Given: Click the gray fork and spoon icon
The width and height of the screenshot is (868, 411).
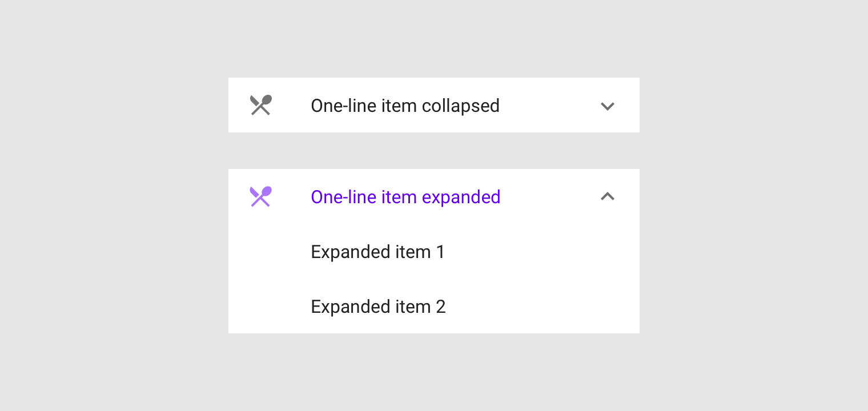Looking at the screenshot, I should tap(261, 105).
